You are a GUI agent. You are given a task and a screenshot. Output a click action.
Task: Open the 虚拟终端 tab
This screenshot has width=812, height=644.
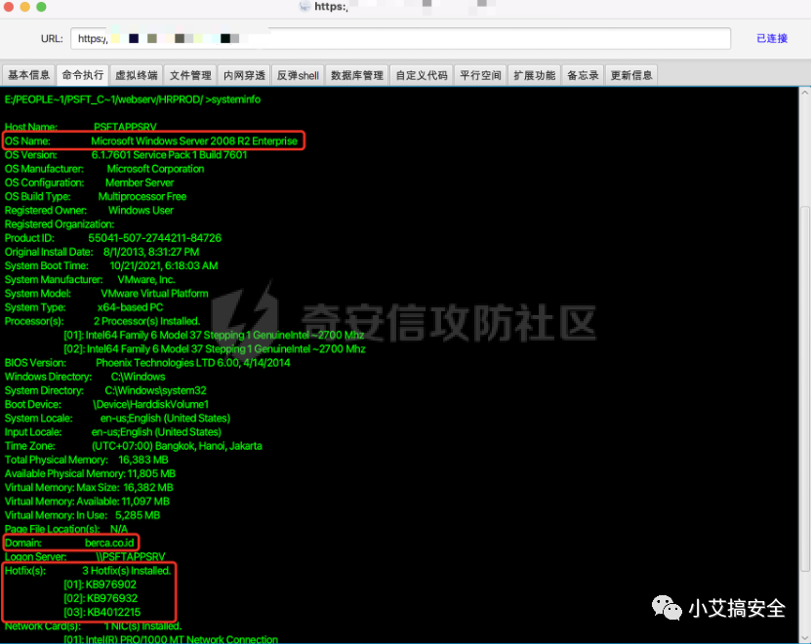[137, 75]
